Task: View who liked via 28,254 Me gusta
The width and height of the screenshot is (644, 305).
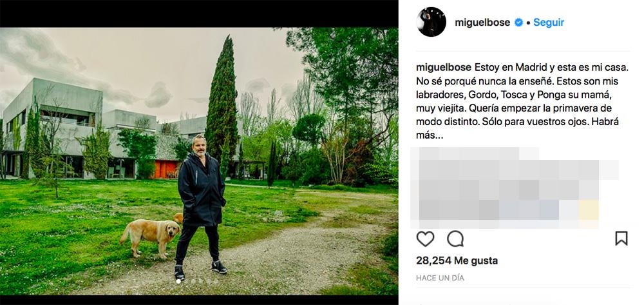Action: pyautogui.click(x=457, y=261)
